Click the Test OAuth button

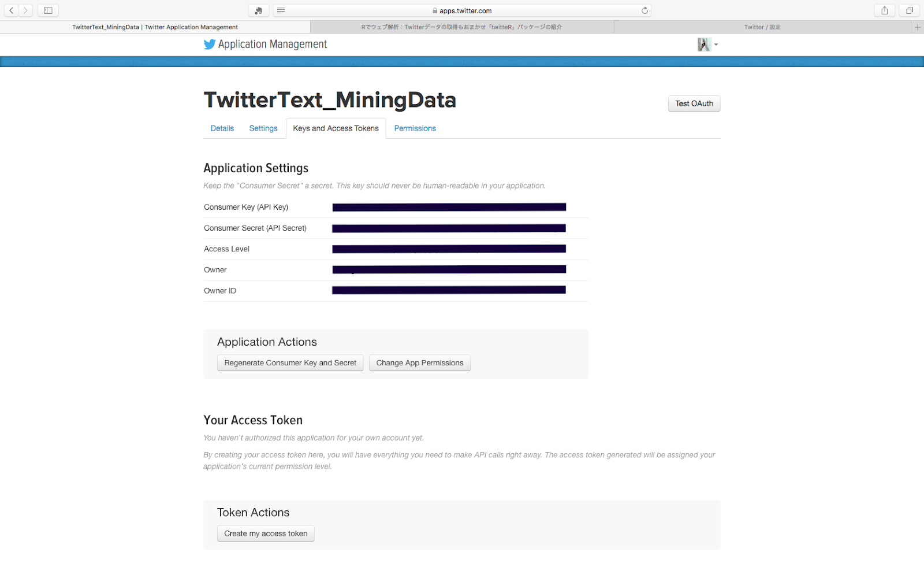pos(694,103)
